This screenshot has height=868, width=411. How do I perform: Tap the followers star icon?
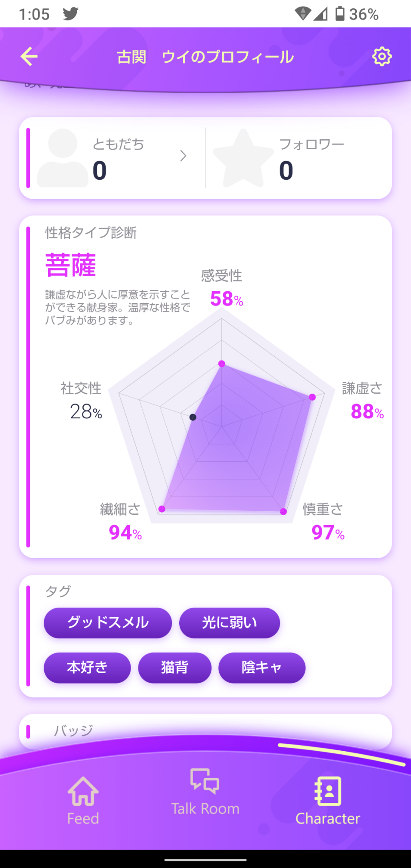243,158
